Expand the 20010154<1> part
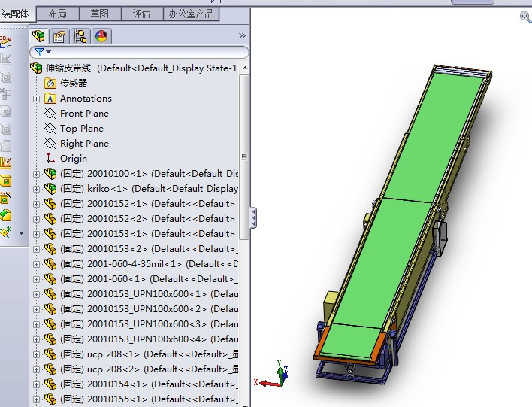 point(36,384)
